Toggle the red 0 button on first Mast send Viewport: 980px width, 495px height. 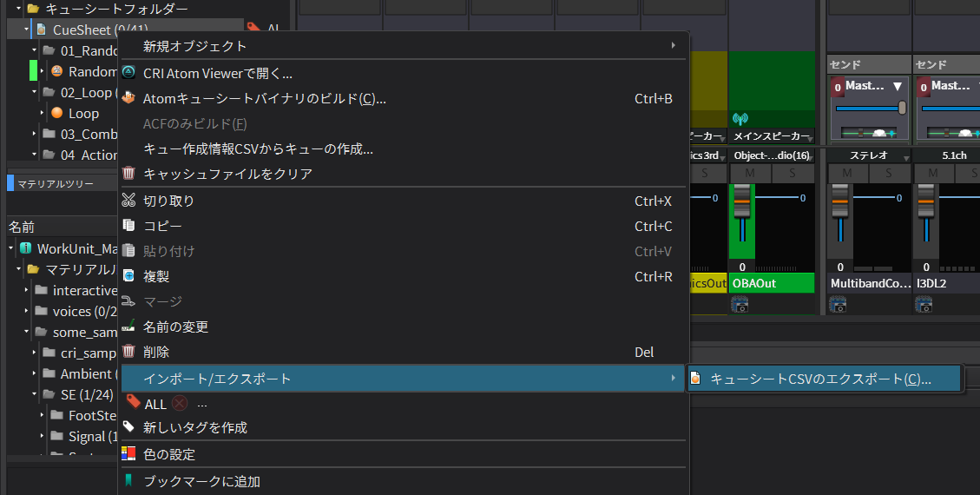click(839, 88)
